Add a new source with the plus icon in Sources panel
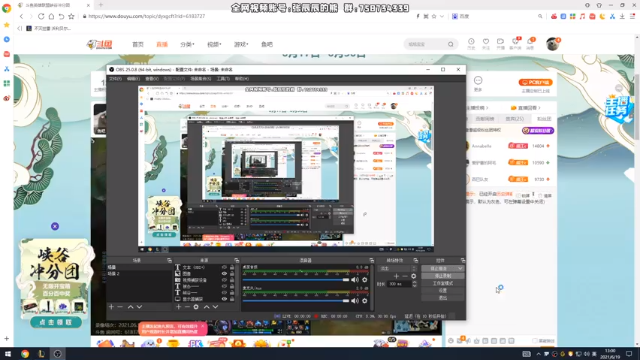 point(178,307)
